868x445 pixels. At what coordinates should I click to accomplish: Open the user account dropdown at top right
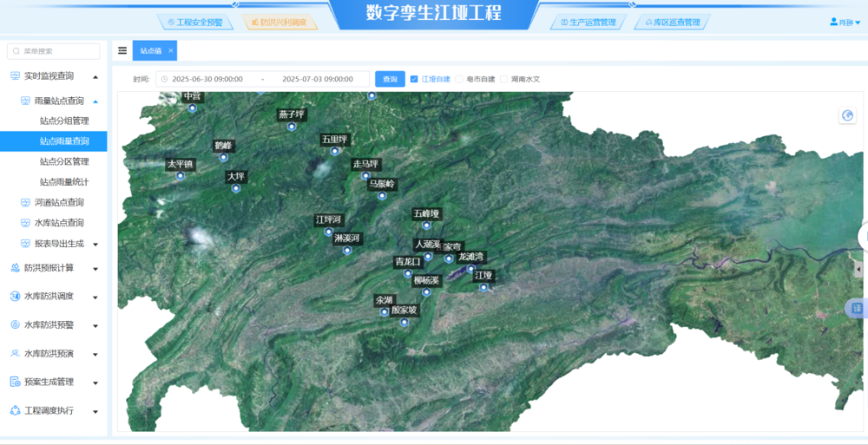pos(845,23)
